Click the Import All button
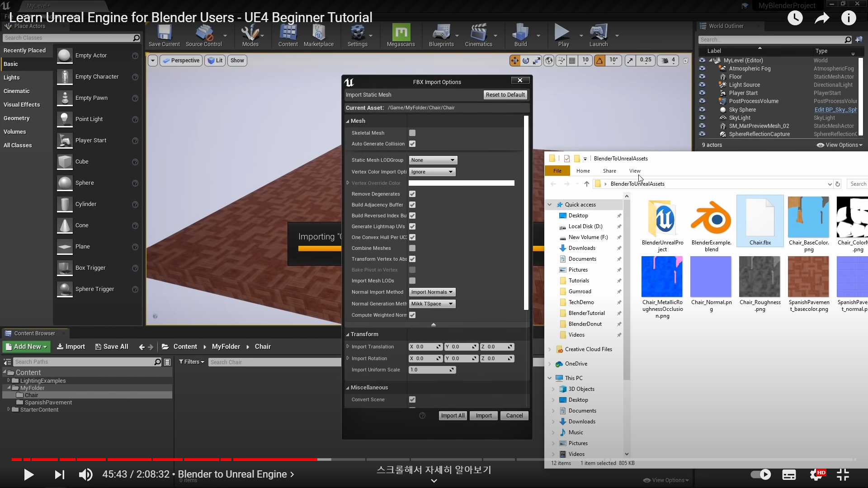This screenshot has height=488, width=868. pos(453,416)
